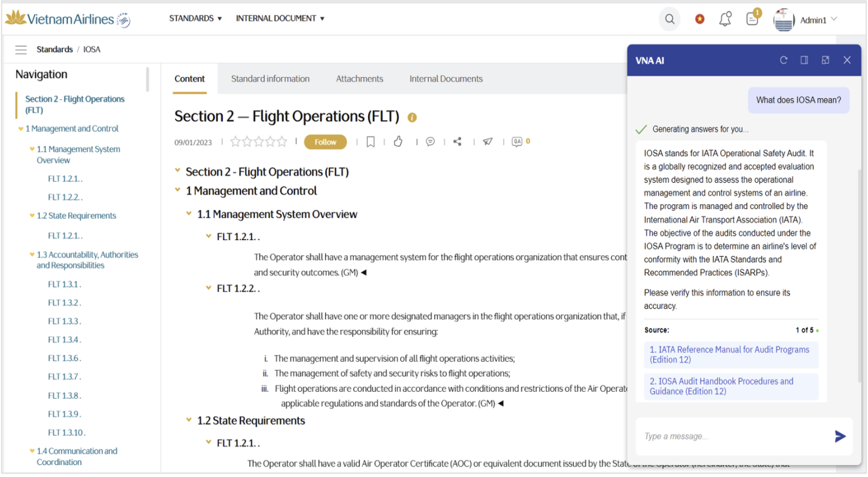
Task: Rate the document five stars
Action: 282,142
